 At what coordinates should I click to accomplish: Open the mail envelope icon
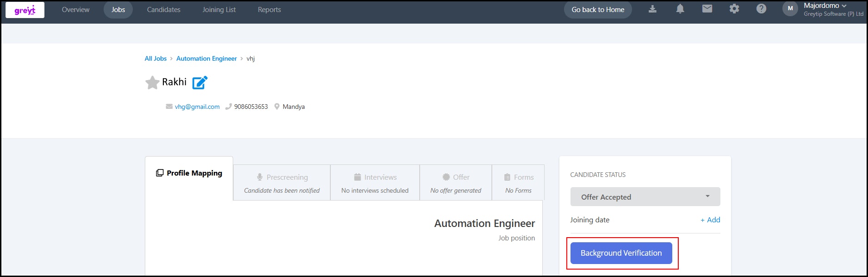(707, 9)
